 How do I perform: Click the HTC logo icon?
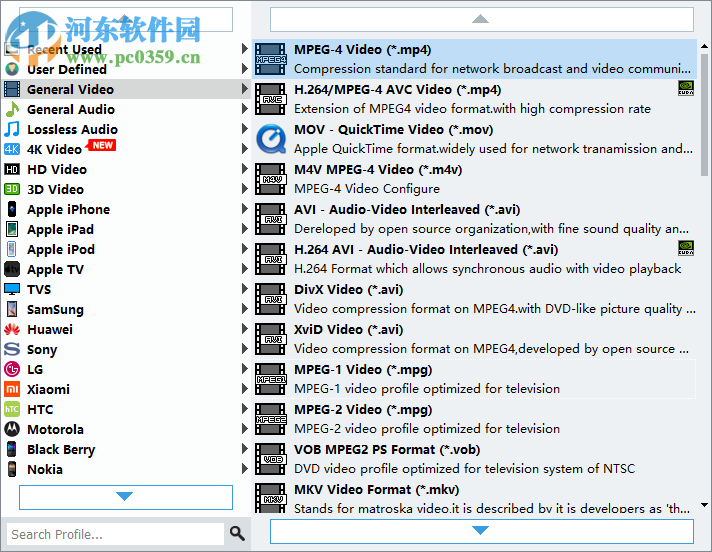[12, 409]
